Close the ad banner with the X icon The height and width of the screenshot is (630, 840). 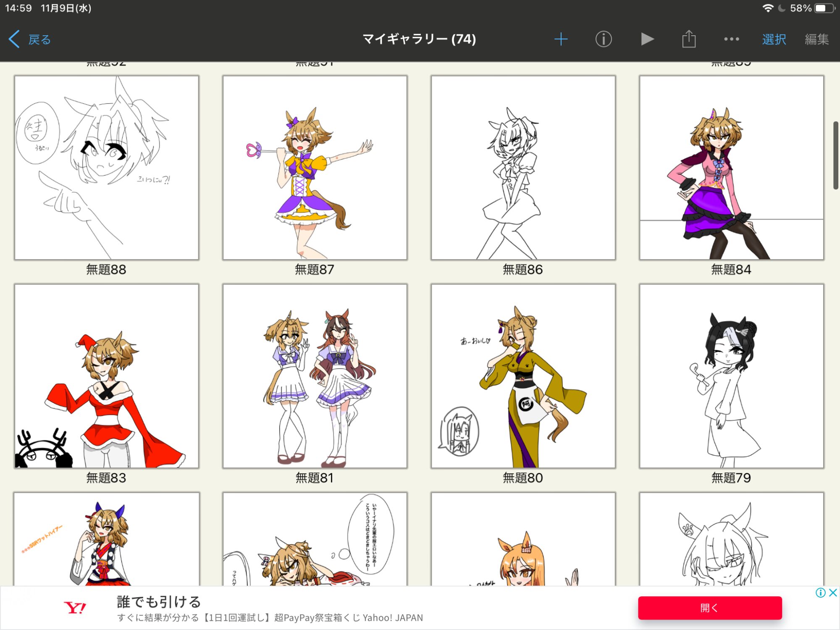click(833, 593)
